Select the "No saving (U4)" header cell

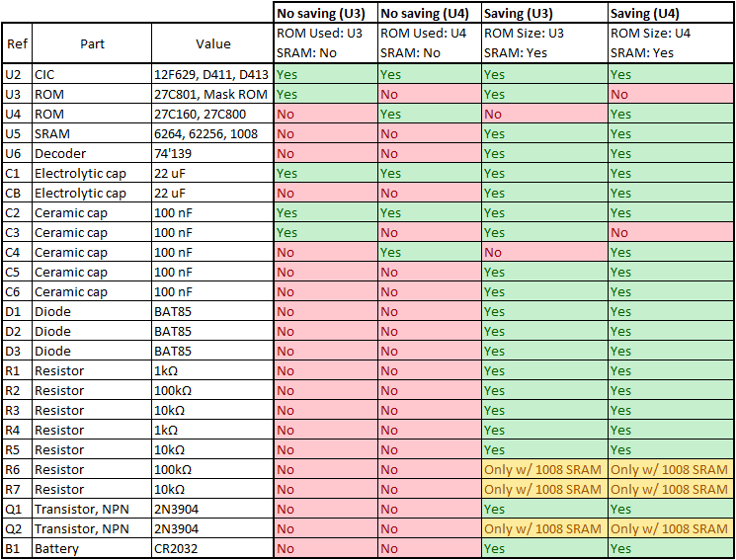click(429, 13)
